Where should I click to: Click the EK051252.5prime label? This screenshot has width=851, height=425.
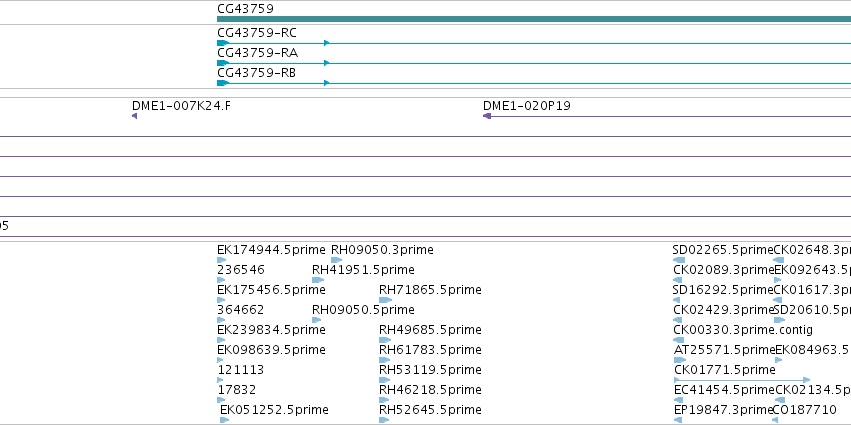point(274,409)
